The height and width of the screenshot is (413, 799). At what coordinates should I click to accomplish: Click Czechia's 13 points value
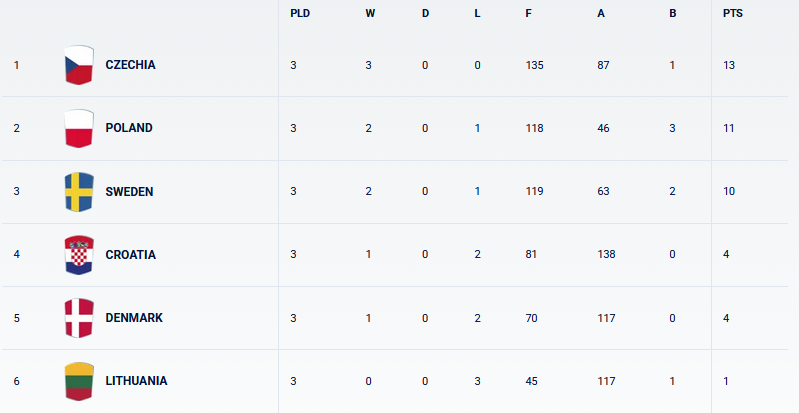728,65
